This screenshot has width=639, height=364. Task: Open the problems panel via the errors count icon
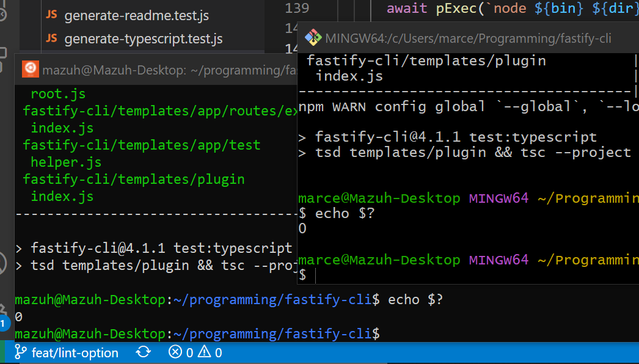[181, 352]
